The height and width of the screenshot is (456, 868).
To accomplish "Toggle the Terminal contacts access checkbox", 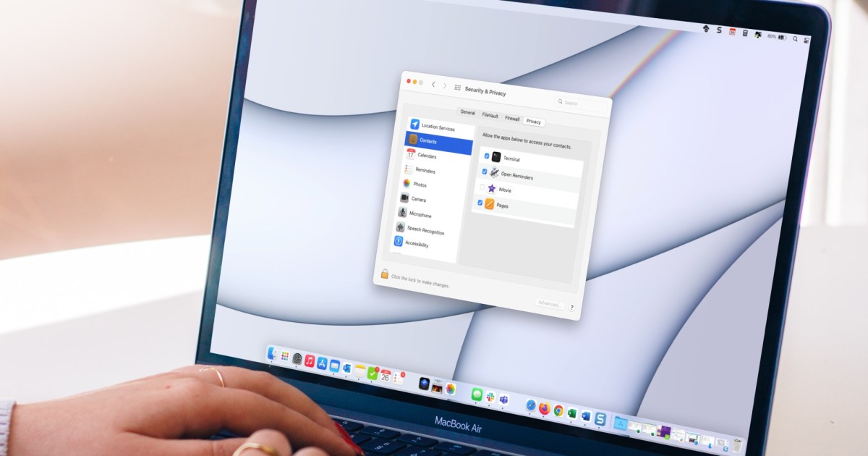I will [487, 156].
